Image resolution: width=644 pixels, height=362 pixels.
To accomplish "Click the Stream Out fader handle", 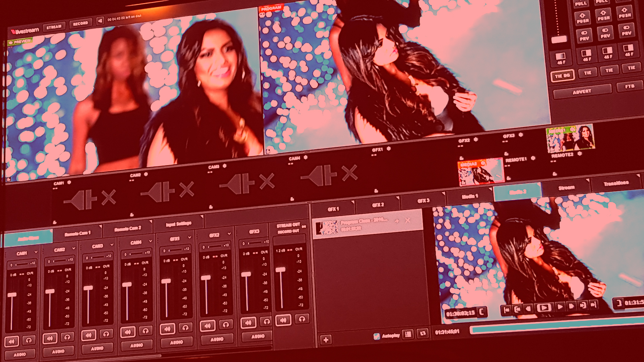I will tap(281, 270).
